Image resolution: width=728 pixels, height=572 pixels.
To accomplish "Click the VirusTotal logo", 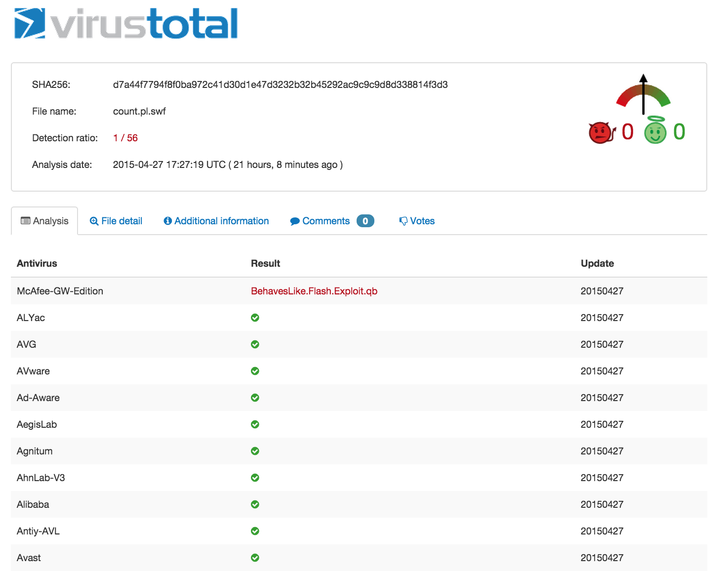I will (x=126, y=23).
